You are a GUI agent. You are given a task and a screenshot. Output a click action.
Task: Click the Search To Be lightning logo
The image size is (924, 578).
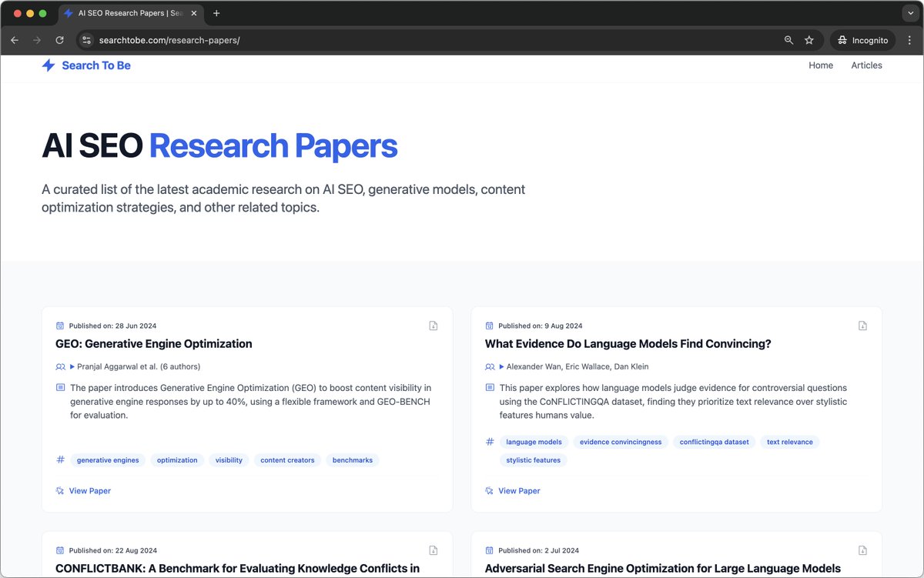49,65
